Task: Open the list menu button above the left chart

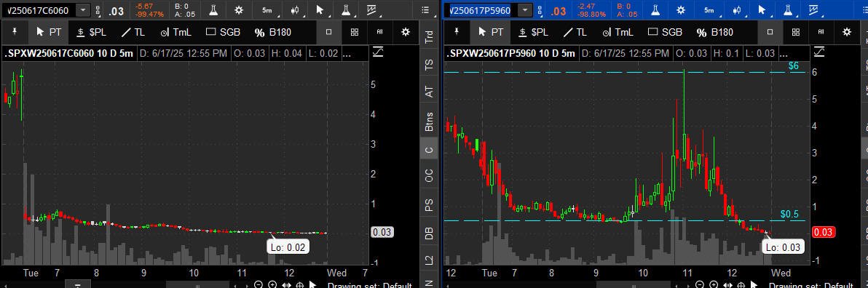Action: point(425,10)
